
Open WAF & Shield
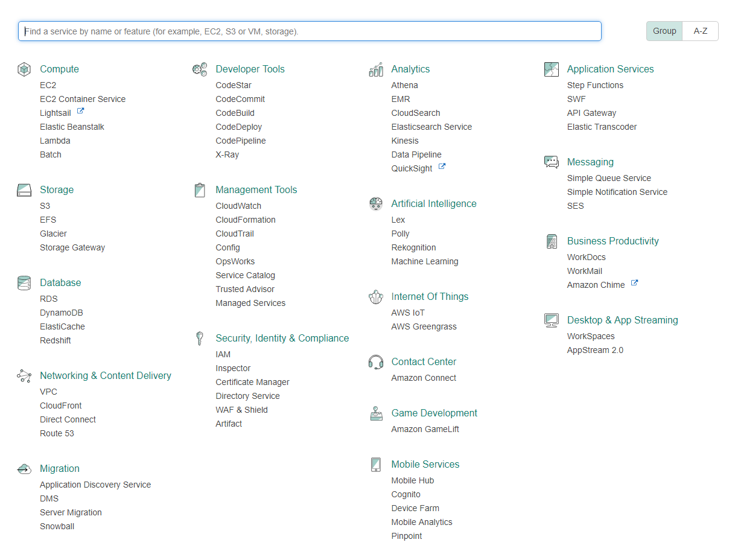[x=242, y=410]
